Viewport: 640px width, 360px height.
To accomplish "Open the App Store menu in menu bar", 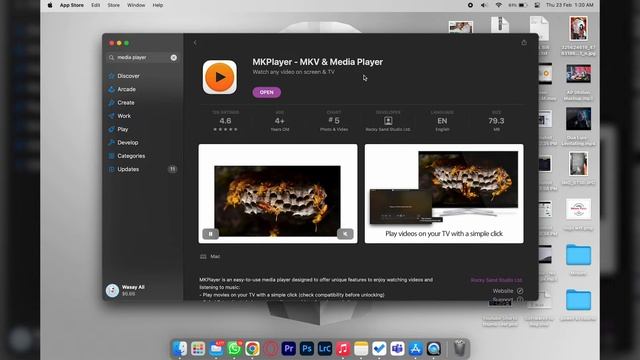I will click(72, 5).
